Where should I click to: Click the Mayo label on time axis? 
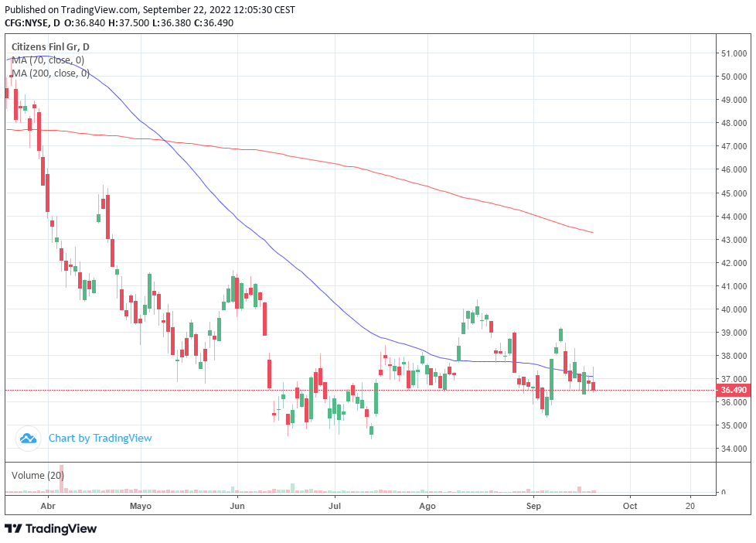click(x=141, y=507)
